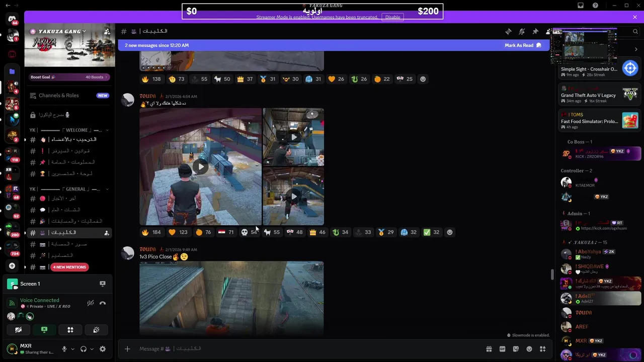Jump to 4 NEW MENTIONS pill
Viewport: 644px width, 362px height.
click(x=69, y=267)
